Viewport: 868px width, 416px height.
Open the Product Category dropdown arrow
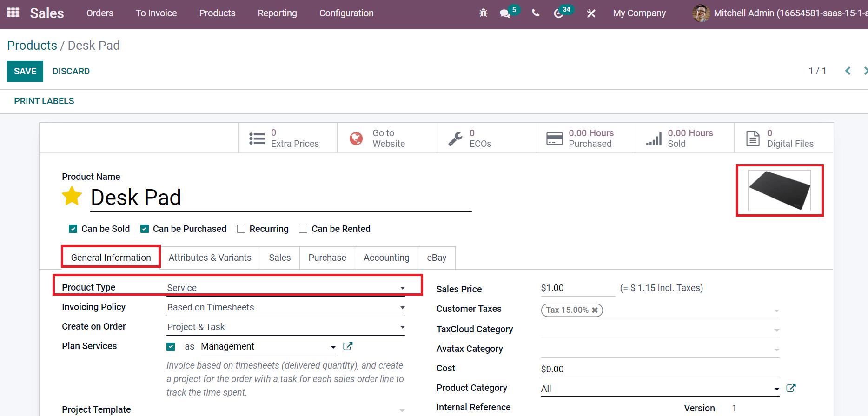pyautogui.click(x=776, y=389)
